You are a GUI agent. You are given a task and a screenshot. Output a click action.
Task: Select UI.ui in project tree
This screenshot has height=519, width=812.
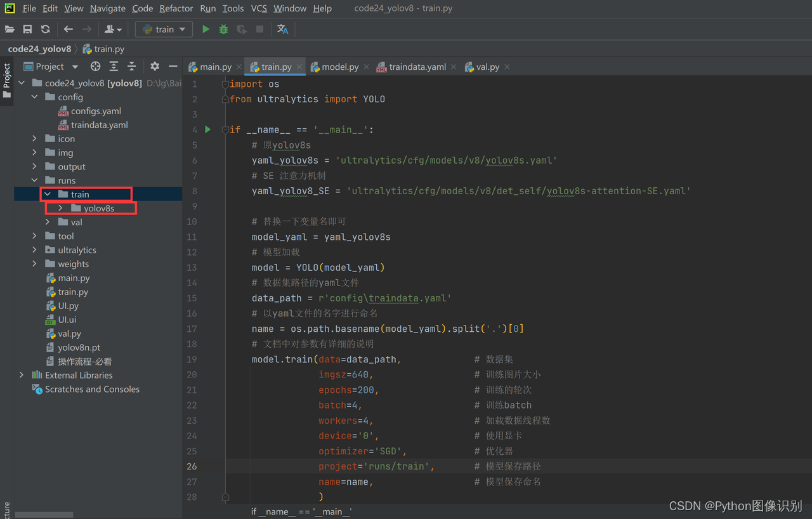point(67,320)
